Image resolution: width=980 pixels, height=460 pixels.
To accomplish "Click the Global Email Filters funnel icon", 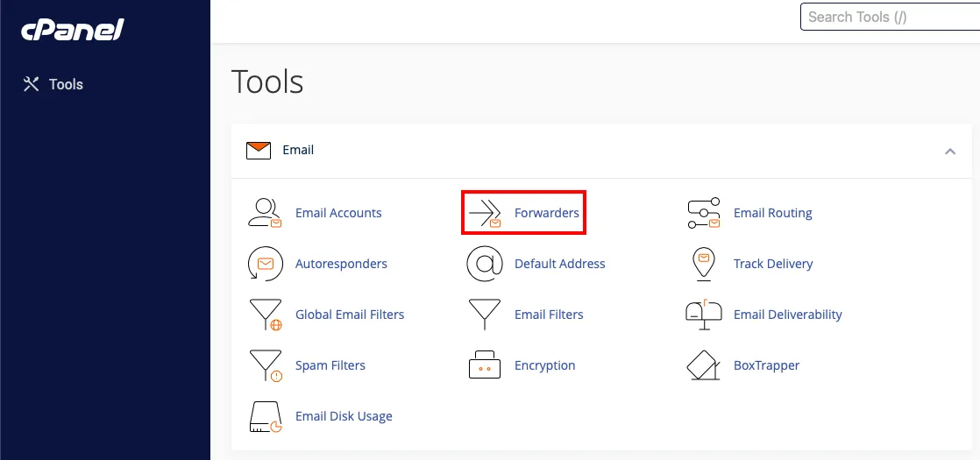I will 265,315.
